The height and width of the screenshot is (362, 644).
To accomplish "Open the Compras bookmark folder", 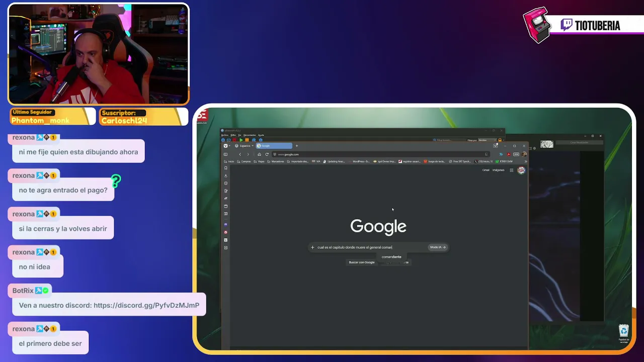I will [x=244, y=161].
